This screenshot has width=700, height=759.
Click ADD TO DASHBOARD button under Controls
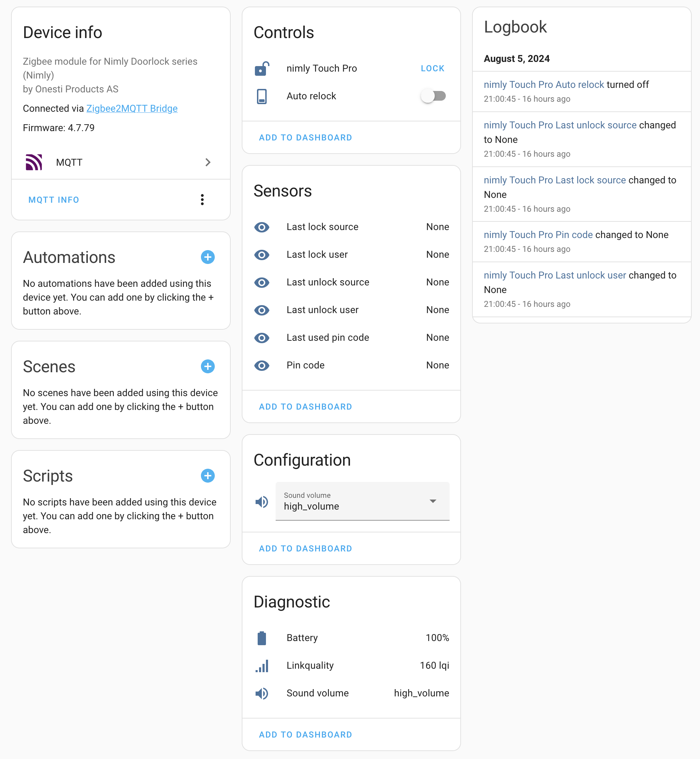pos(306,138)
